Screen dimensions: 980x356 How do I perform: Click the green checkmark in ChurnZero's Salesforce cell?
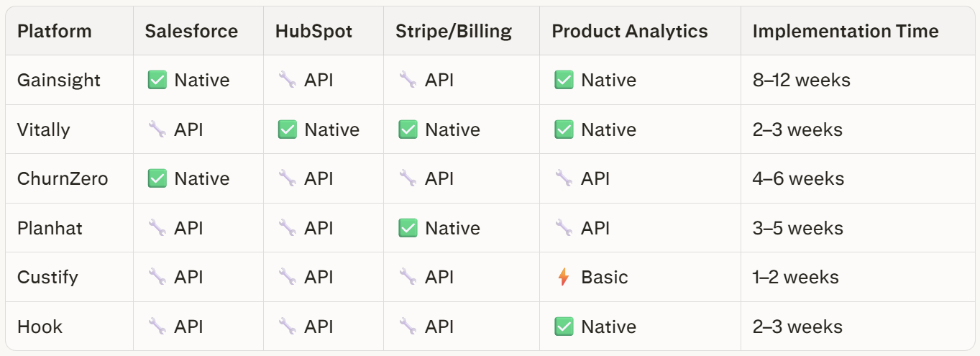(157, 178)
